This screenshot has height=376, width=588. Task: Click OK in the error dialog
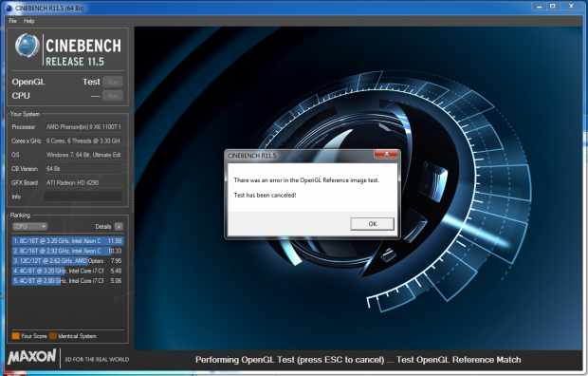tap(372, 224)
